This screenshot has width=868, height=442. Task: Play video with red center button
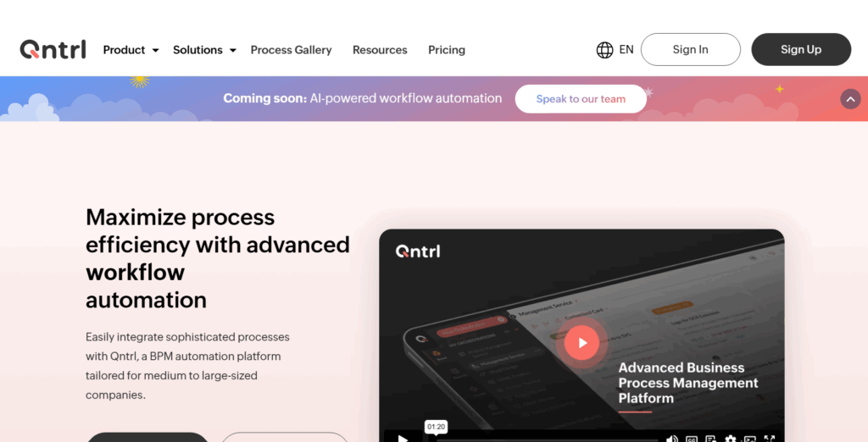click(581, 343)
